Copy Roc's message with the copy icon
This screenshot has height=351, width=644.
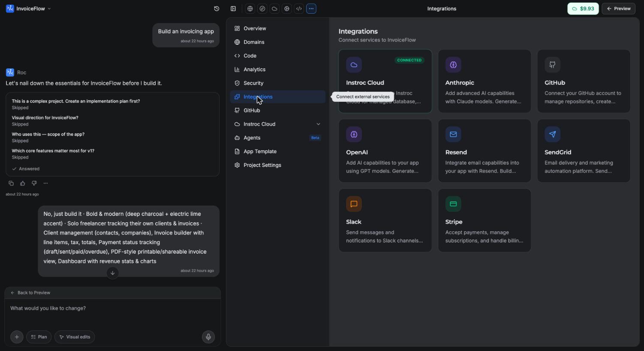[11, 183]
